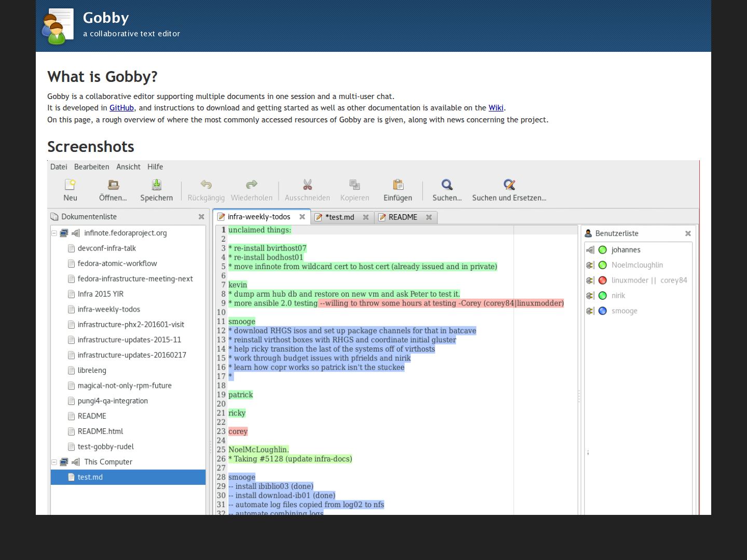The image size is (747, 560).
Task: Select This Computer entry
Action: [x=108, y=462]
